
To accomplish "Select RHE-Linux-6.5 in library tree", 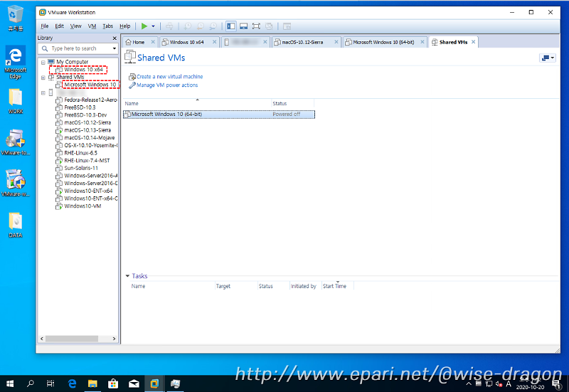I will (x=80, y=153).
